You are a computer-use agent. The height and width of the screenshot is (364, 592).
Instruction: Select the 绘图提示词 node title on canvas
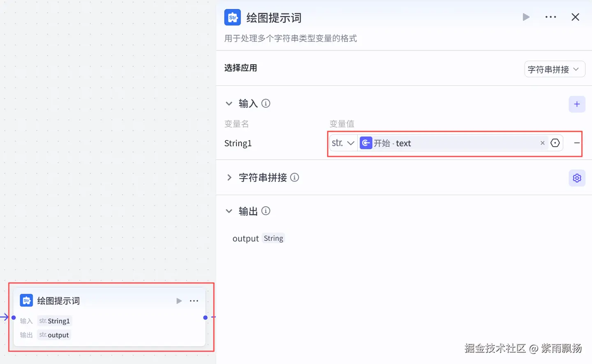58,301
